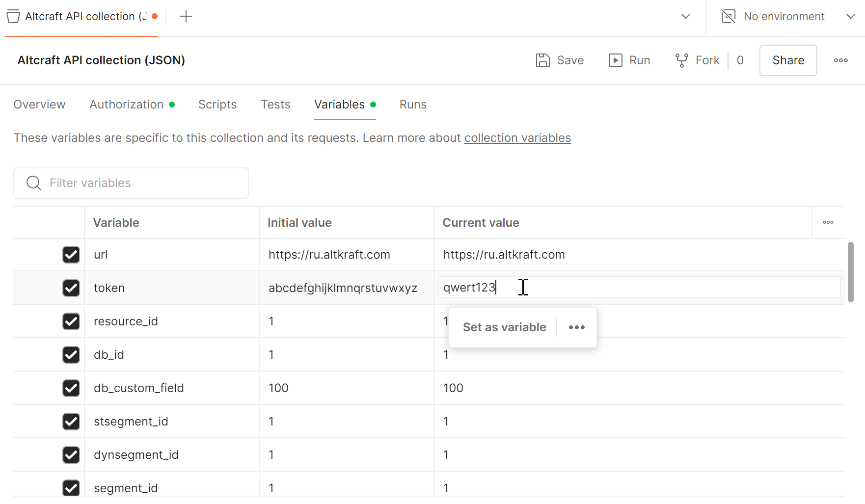The height and width of the screenshot is (504, 865).
Task: Focus the Filter variables field
Action: 131,183
